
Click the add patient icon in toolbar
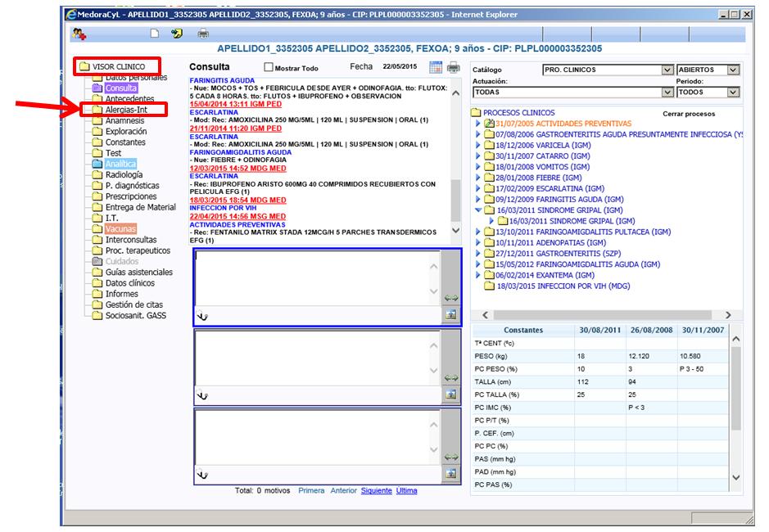[x=79, y=34]
